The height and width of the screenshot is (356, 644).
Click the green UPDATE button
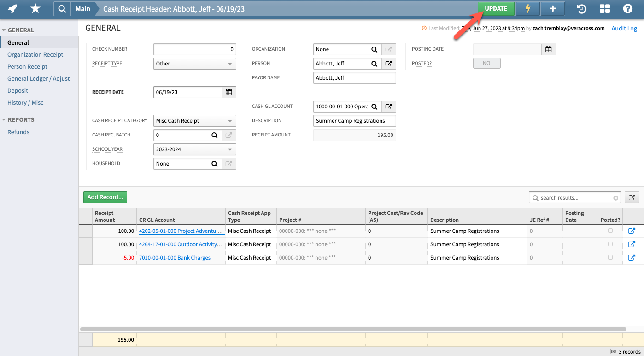pos(496,8)
